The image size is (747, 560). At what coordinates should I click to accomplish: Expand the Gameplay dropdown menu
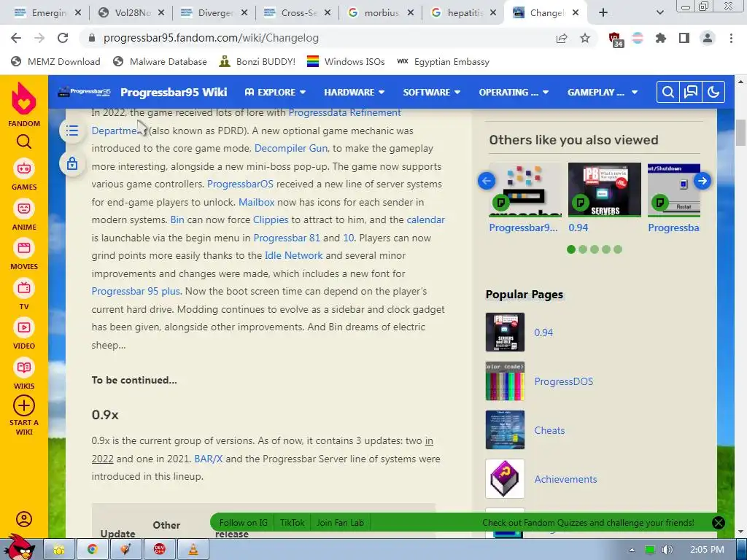pos(602,92)
